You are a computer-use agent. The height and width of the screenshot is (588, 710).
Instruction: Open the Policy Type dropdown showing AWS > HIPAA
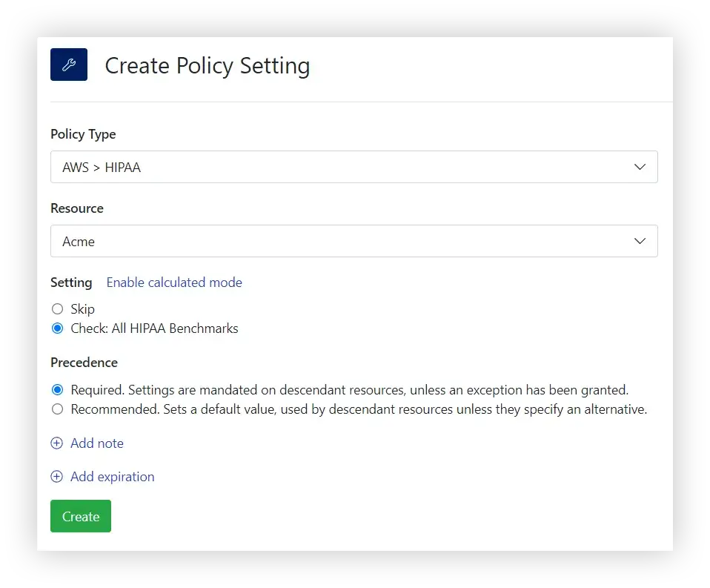[x=354, y=167]
